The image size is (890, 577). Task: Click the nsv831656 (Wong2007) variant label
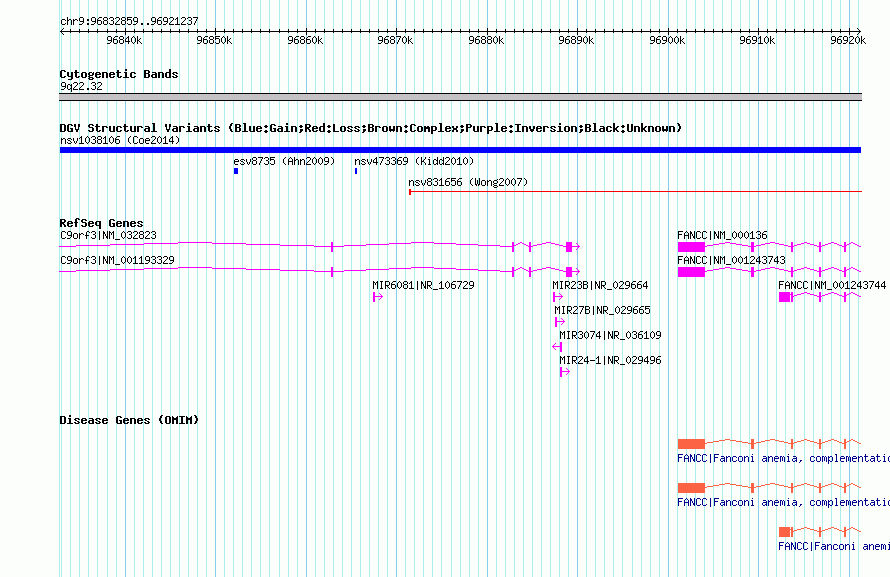coord(468,182)
